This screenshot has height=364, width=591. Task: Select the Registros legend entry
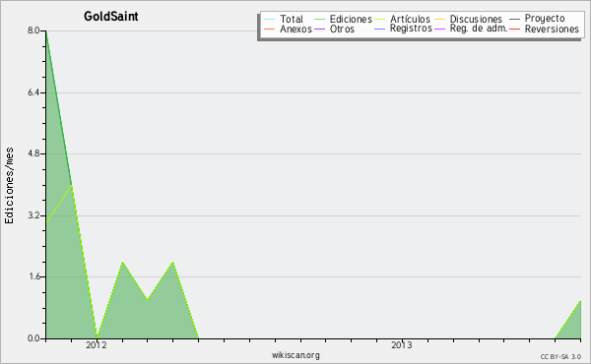tap(411, 29)
